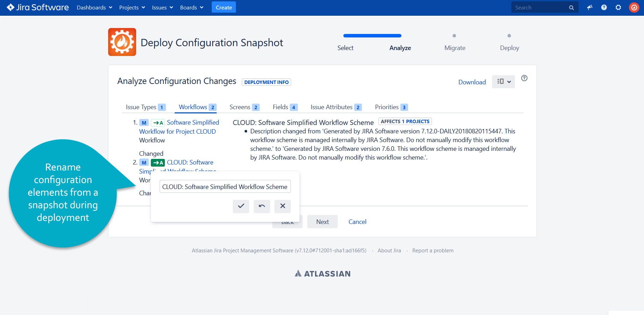Open the Help question mark menu

click(604, 7)
